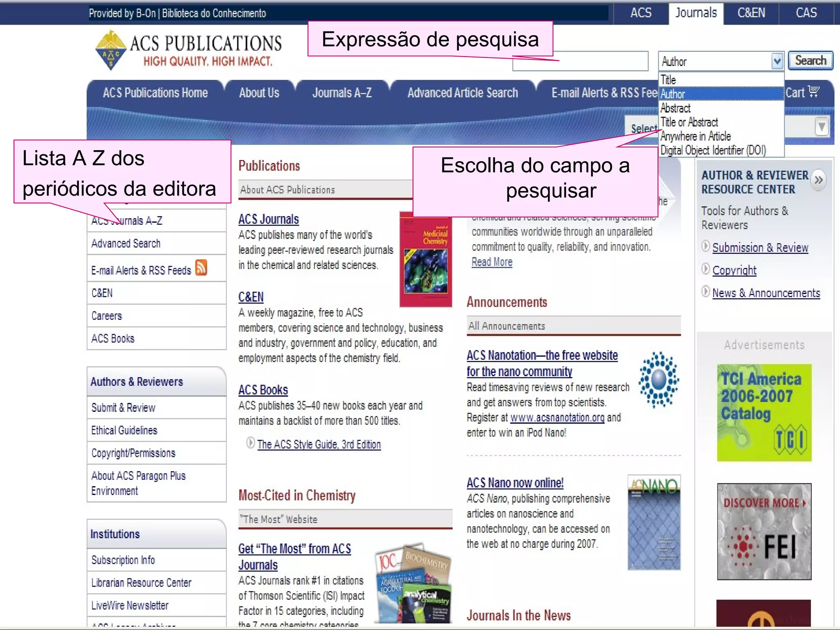Click the ACS Publications logo

(188, 50)
